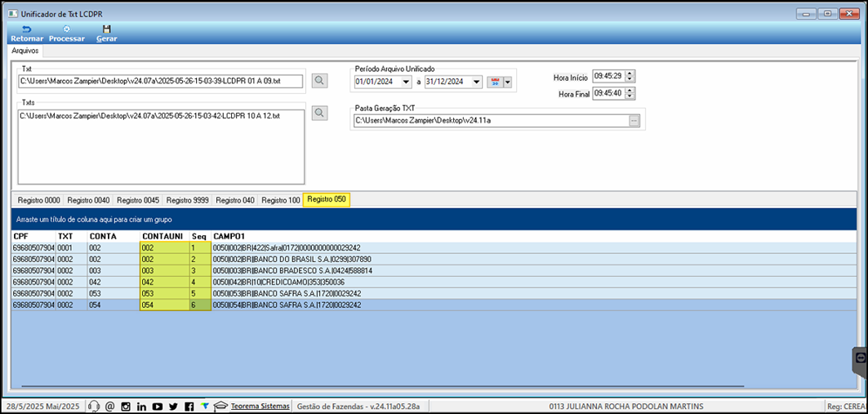
Task: Click the search icon beside the Txt path
Action: click(318, 81)
